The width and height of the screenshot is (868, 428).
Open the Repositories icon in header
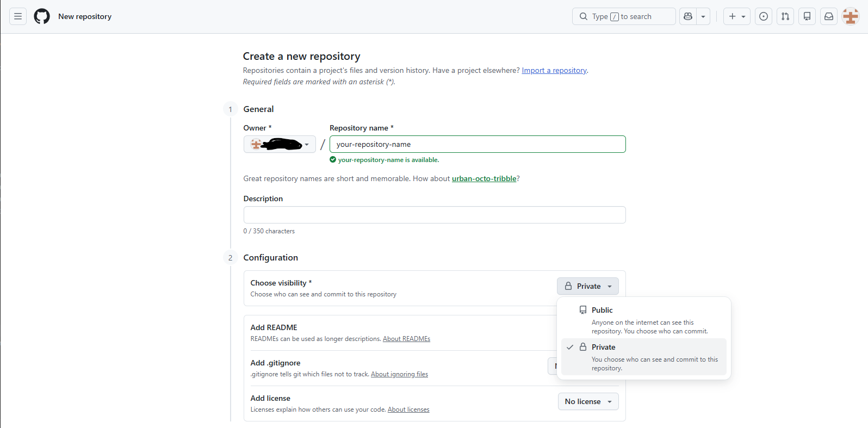[x=807, y=16]
